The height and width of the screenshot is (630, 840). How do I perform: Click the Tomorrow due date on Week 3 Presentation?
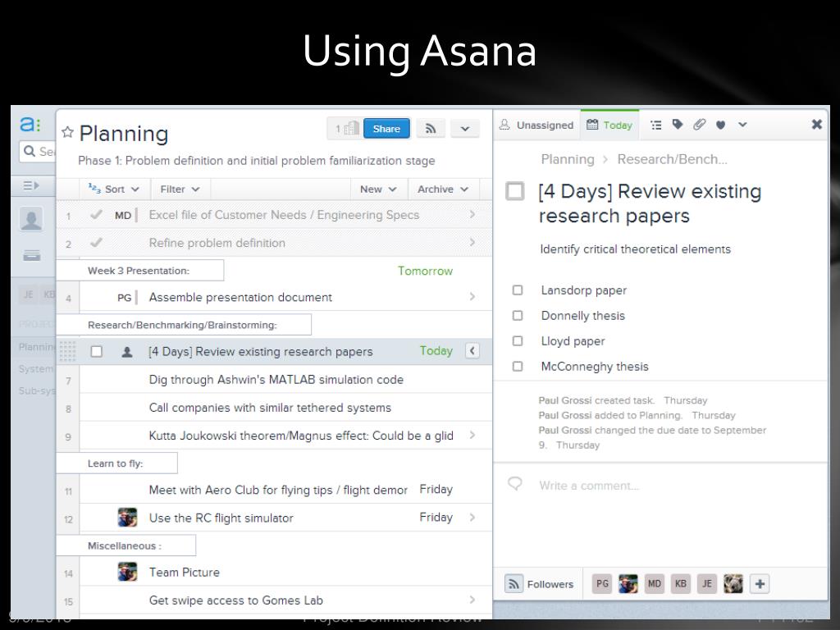coord(425,271)
